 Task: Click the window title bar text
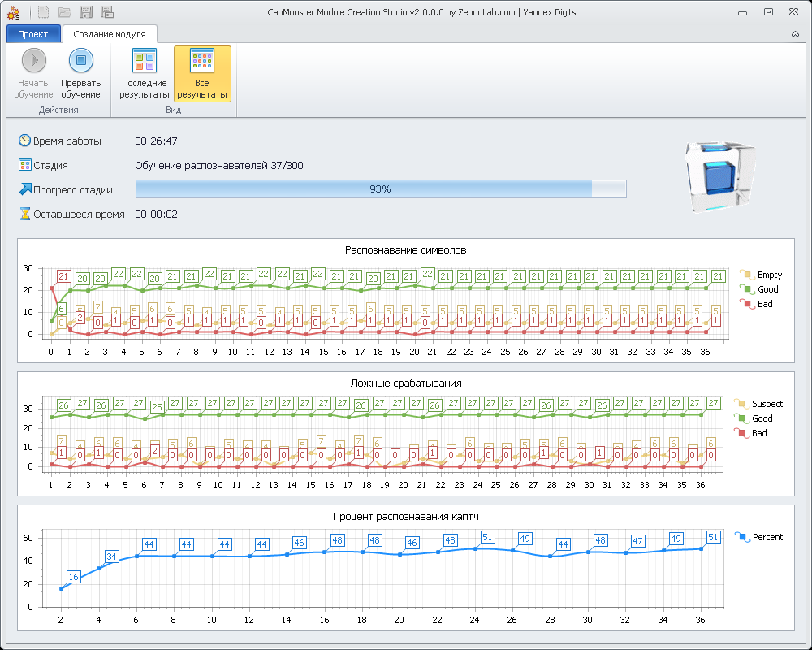(421, 12)
